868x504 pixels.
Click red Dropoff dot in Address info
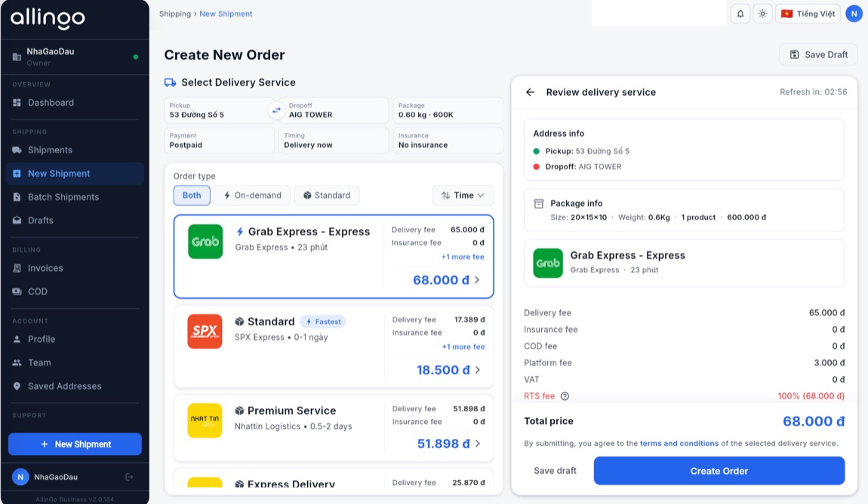point(537,167)
